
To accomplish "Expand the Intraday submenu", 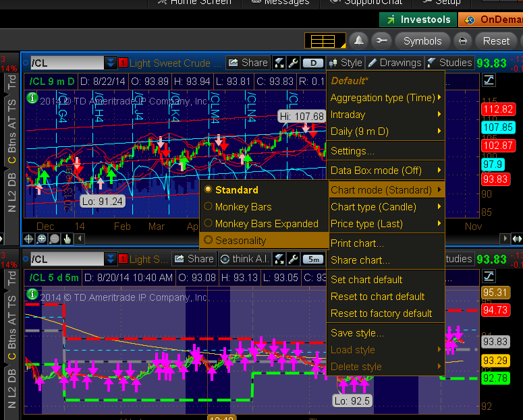I will (385, 115).
